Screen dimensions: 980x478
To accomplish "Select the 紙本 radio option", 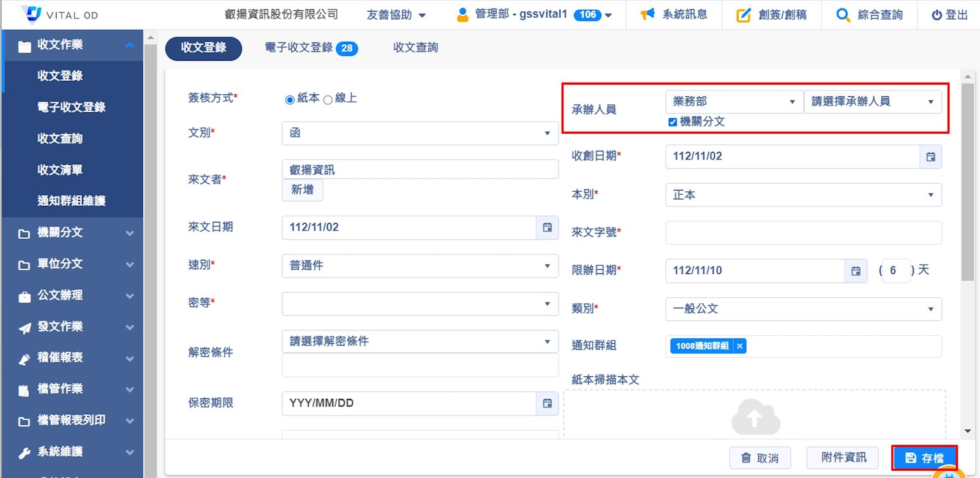I will click(x=290, y=99).
